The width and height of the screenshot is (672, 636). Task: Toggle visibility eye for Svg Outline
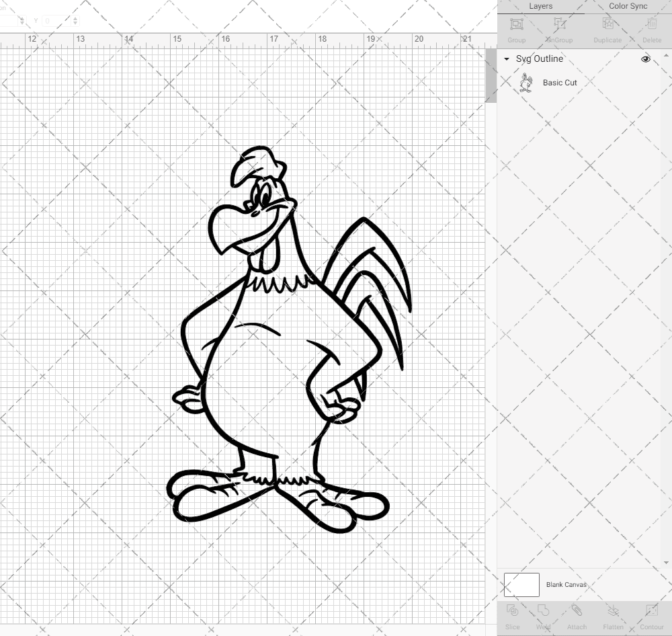[x=645, y=58]
